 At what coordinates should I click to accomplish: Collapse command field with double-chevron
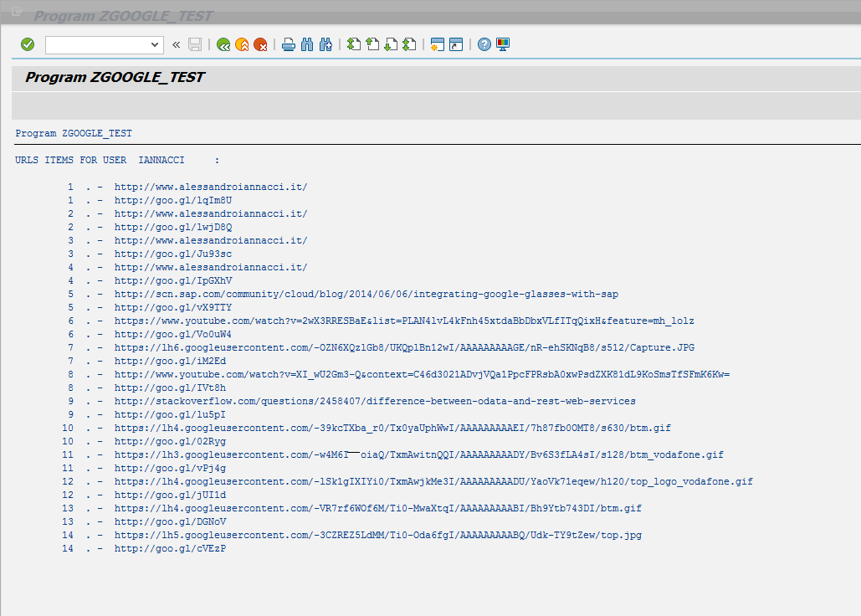(177, 44)
